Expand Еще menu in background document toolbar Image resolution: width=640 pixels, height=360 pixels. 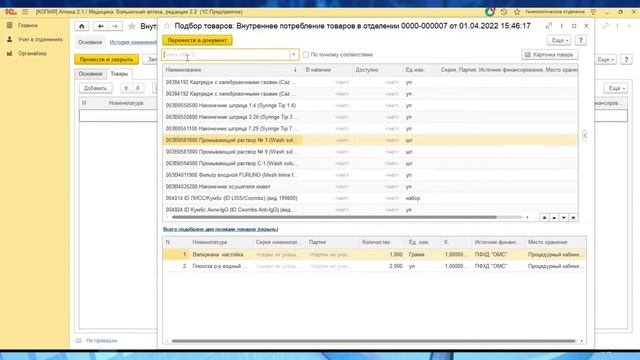pos(606,60)
